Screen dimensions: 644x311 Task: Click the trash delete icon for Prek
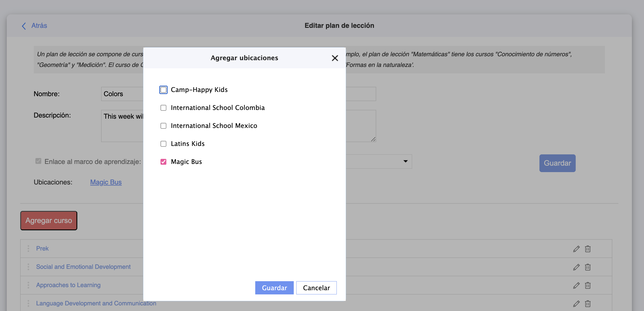click(x=588, y=249)
